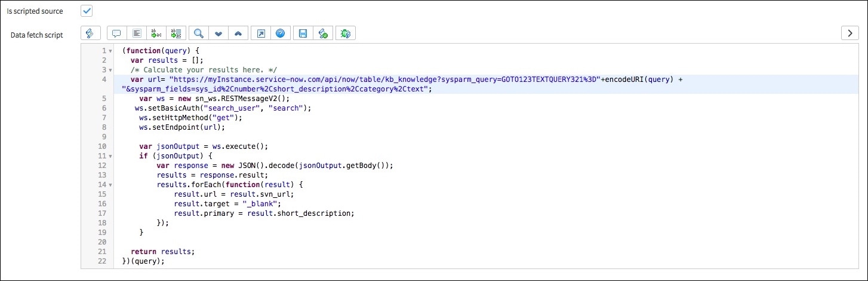
Task: Click the text 'result.target = "_blank";'
Action: (x=228, y=203)
